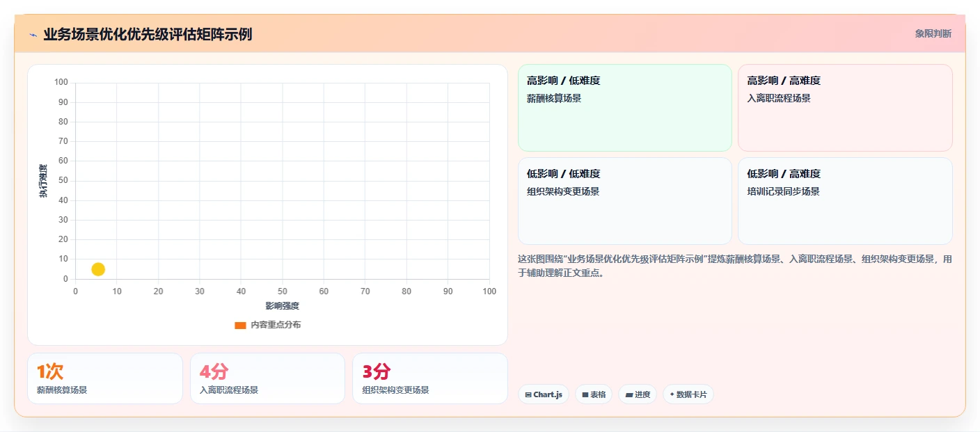Click the 业务场景优化优先级评估矩阵示例 title
This screenshot has width=980, height=432.
148,34
